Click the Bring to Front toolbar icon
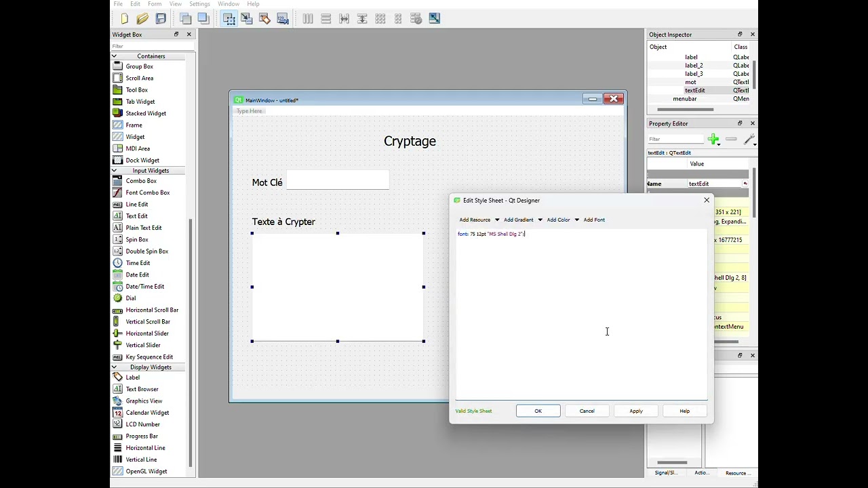The width and height of the screenshot is (868, 488). (203, 19)
